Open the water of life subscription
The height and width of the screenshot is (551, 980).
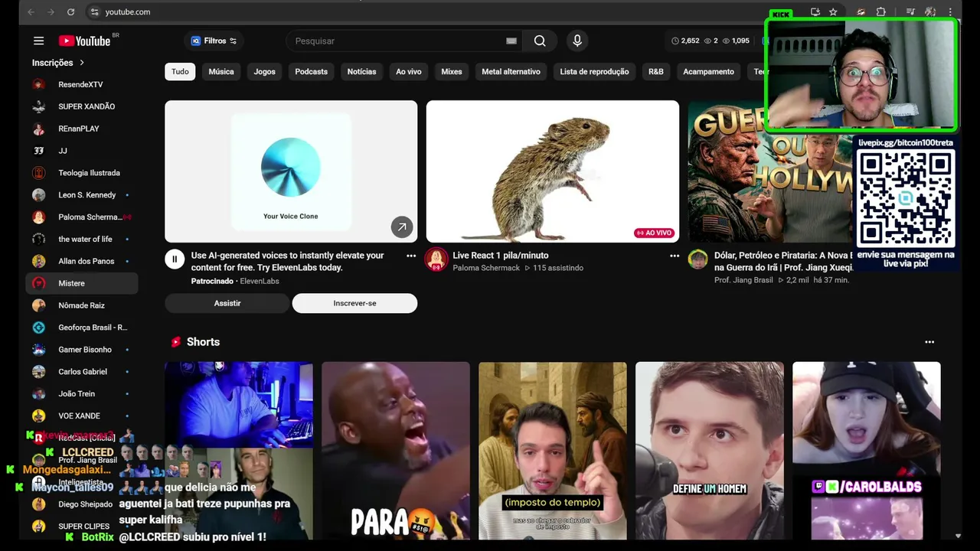pyautogui.click(x=82, y=239)
